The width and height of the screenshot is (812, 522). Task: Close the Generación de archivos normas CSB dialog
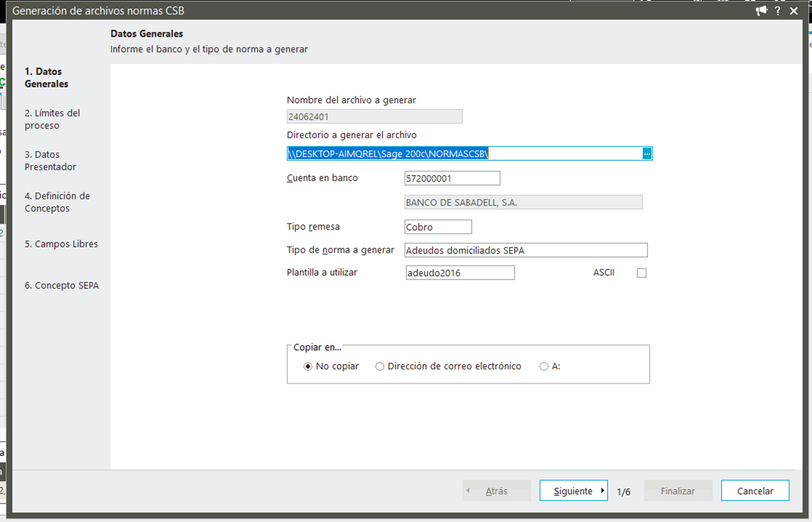coord(794,11)
